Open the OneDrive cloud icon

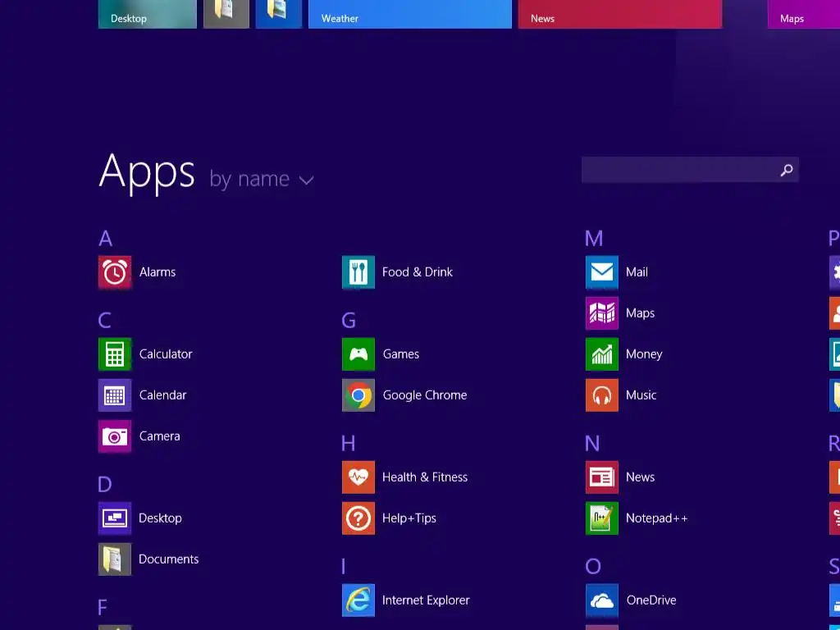602,600
